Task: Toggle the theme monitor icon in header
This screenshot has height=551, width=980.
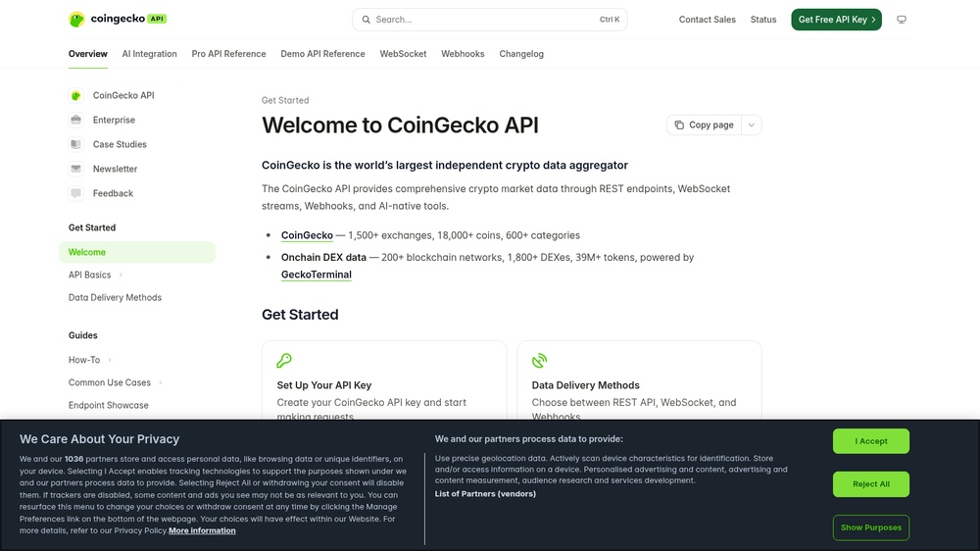Action: (x=902, y=20)
